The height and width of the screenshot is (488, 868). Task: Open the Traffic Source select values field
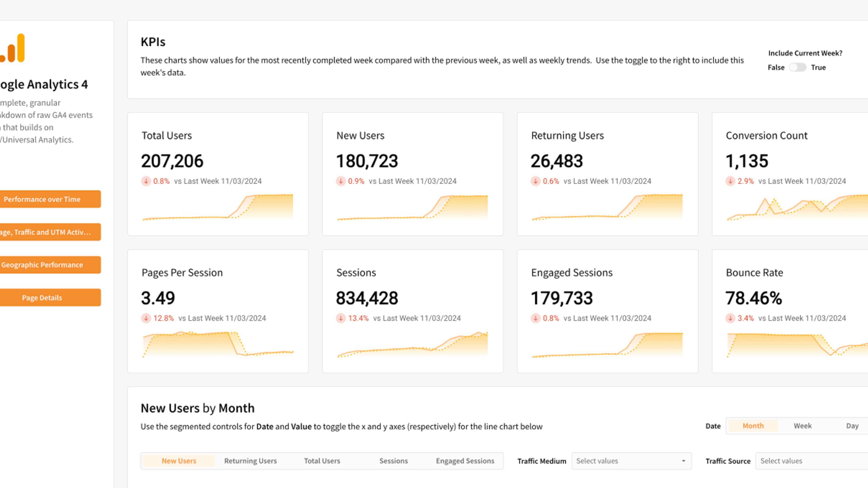[812, 461]
